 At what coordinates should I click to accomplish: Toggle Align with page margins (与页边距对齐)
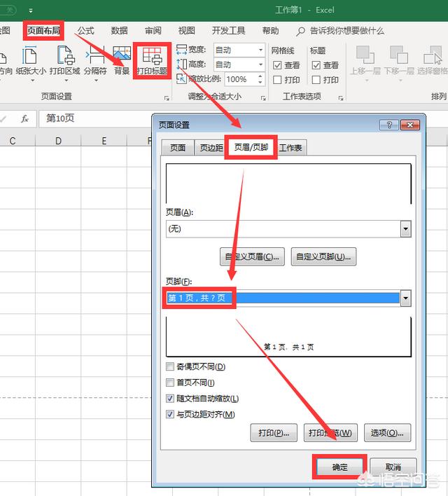(x=170, y=414)
